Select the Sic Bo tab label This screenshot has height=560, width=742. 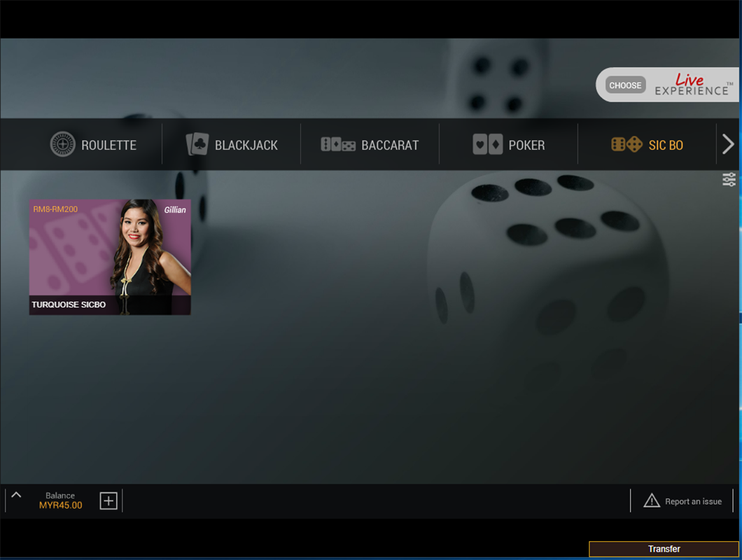click(666, 145)
